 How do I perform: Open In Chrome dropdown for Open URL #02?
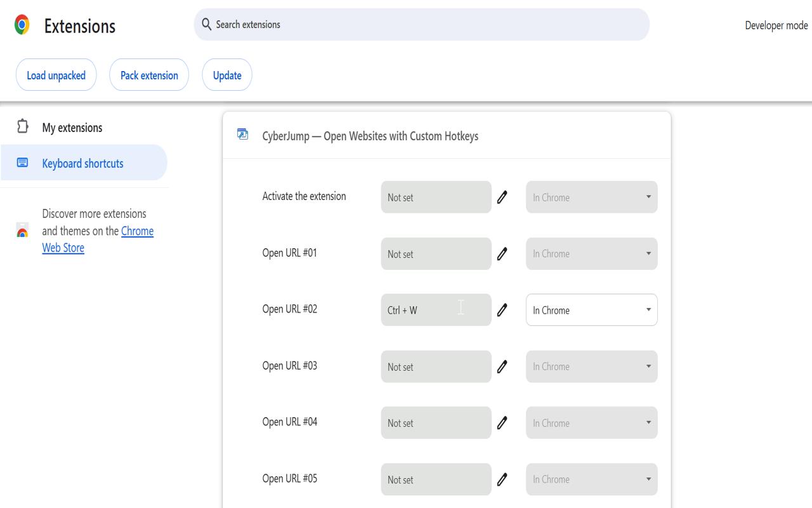pos(592,310)
